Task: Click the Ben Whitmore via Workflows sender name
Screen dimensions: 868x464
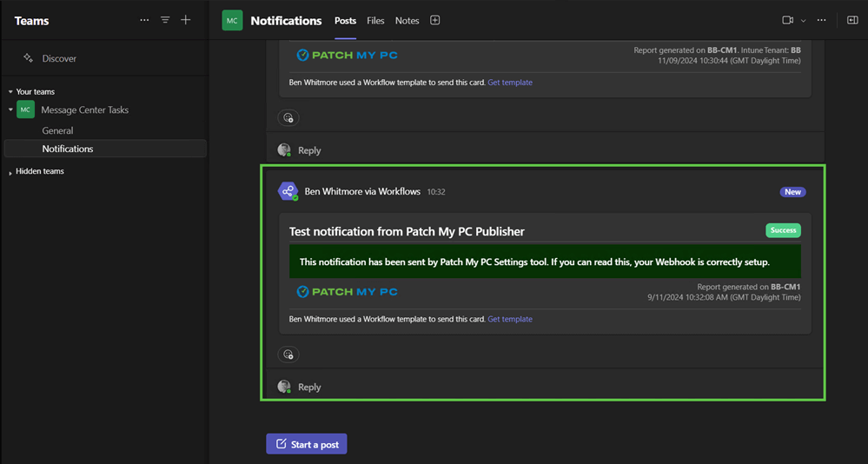Action: (362, 191)
